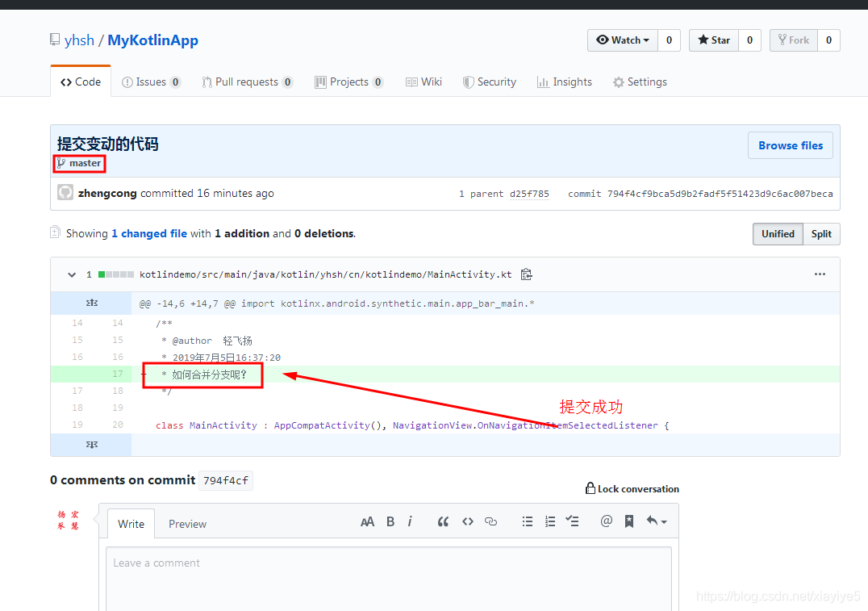
Task: Insert a link with the chain icon
Action: coord(491,522)
